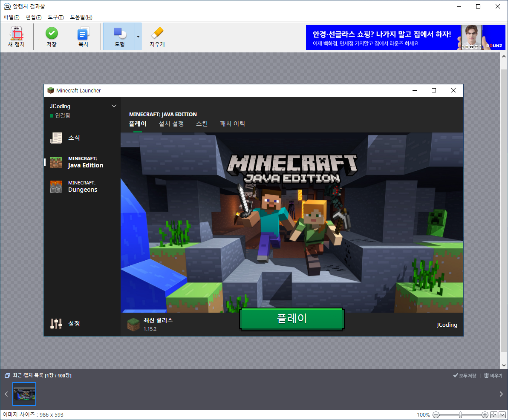Click the 이미지 사이즈 986 x 593 status text
The width and height of the screenshot is (508, 420).
tap(33, 414)
